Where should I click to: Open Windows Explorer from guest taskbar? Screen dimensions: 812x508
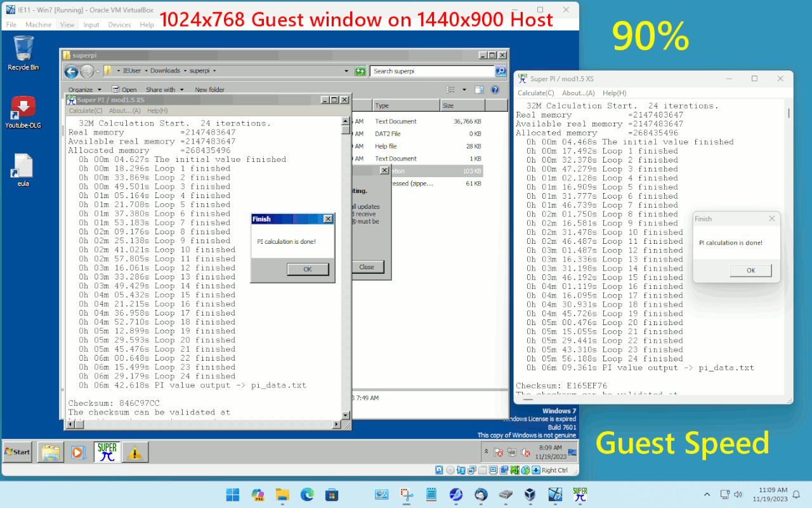point(51,452)
